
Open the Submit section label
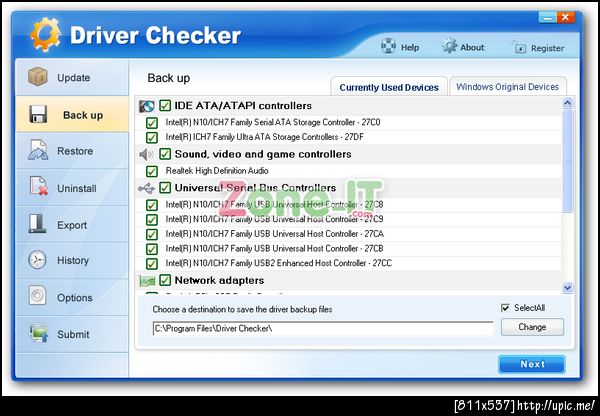(73, 334)
